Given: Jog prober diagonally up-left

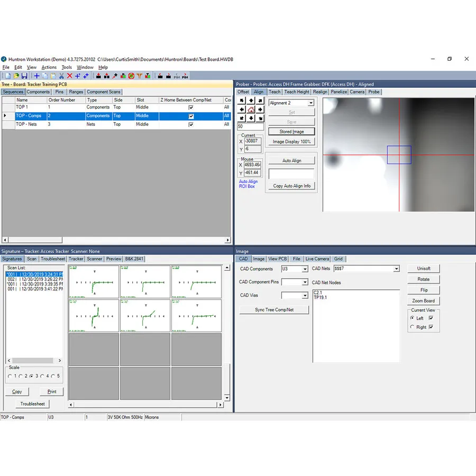Looking at the screenshot, I should pyautogui.click(x=242, y=101).
